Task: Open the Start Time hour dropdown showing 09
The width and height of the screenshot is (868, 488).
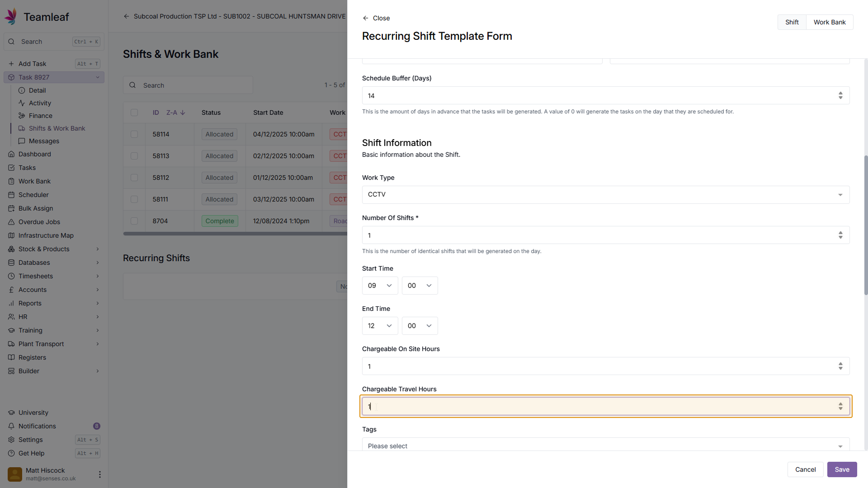Action: coord(380,286)
